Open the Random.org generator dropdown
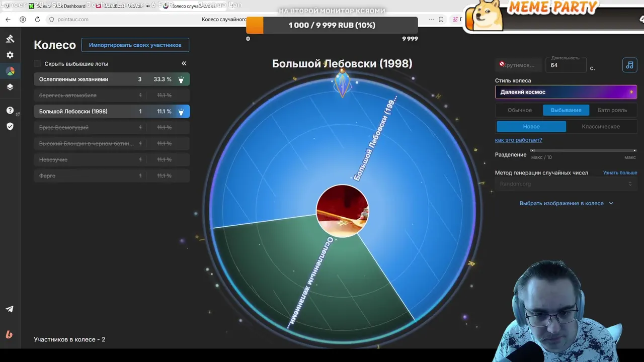 [566, 184]
